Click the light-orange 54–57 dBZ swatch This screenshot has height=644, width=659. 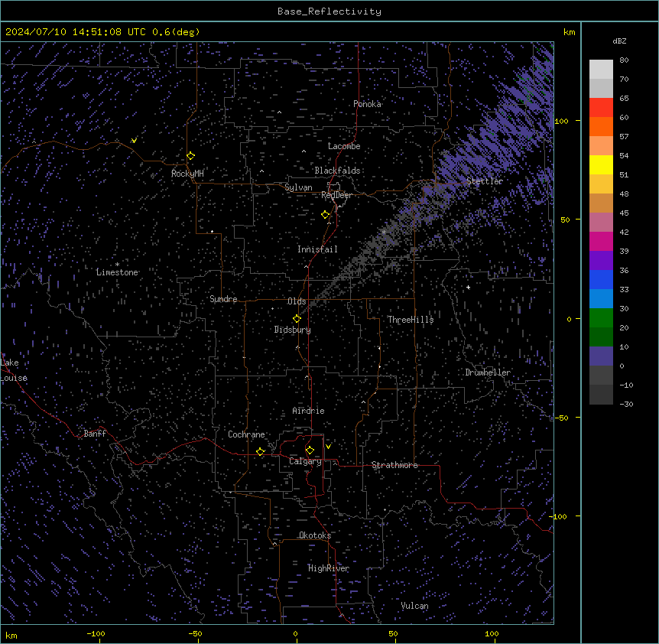tap(601, 146)
